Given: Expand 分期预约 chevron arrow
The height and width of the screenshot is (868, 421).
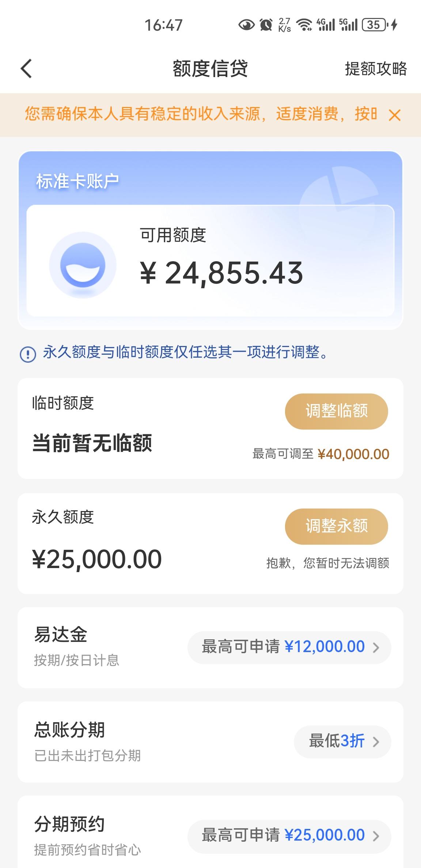Looking at the screenshot, I should (376, 836).
